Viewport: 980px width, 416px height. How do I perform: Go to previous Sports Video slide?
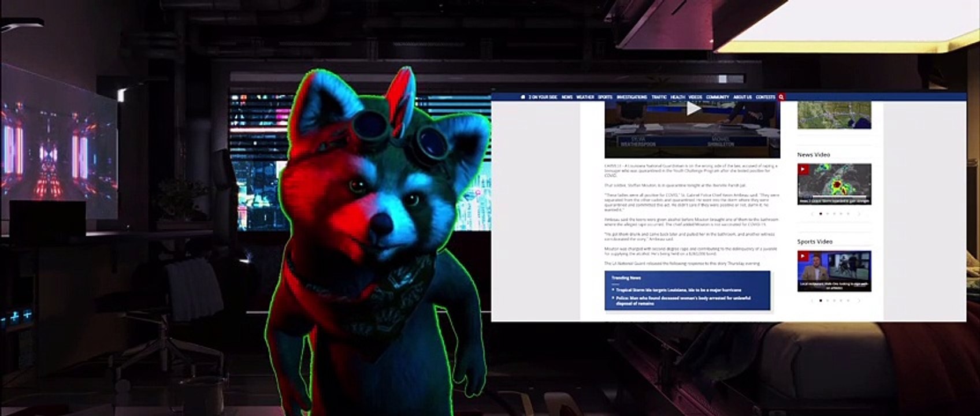[812, 300]
